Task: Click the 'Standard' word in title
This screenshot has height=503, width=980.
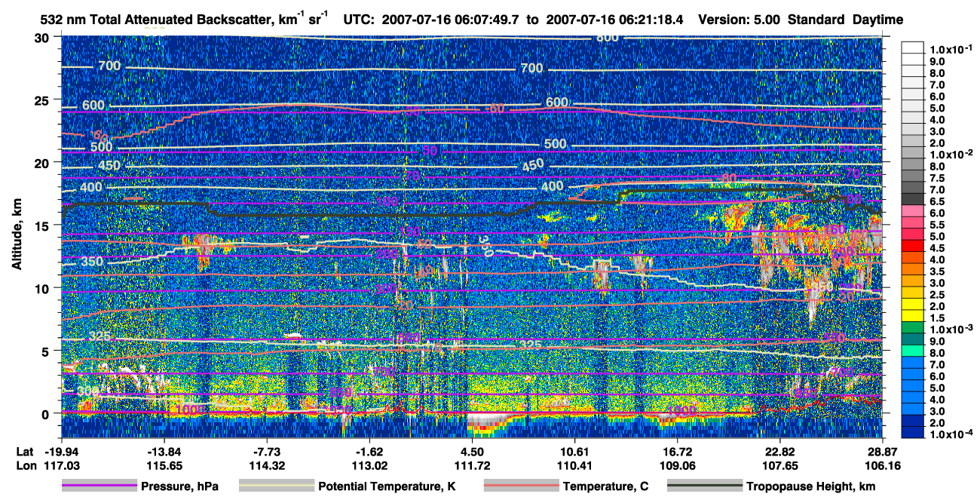Action: pos(816,19)
